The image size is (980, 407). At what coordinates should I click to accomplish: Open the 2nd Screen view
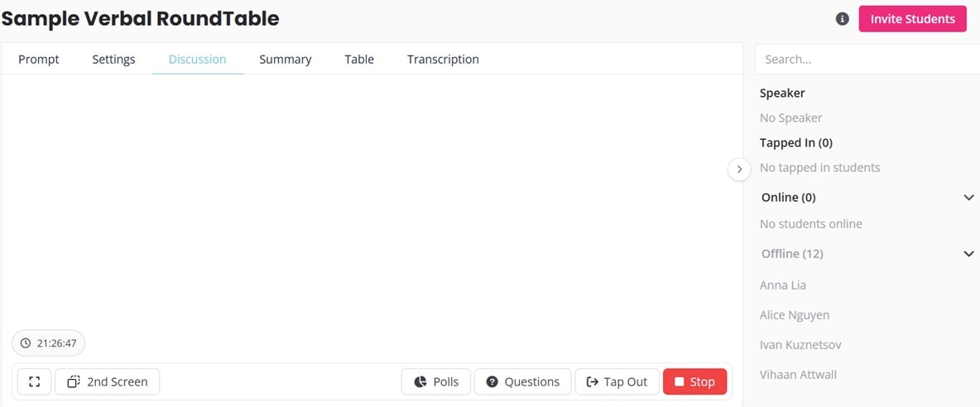108,381
